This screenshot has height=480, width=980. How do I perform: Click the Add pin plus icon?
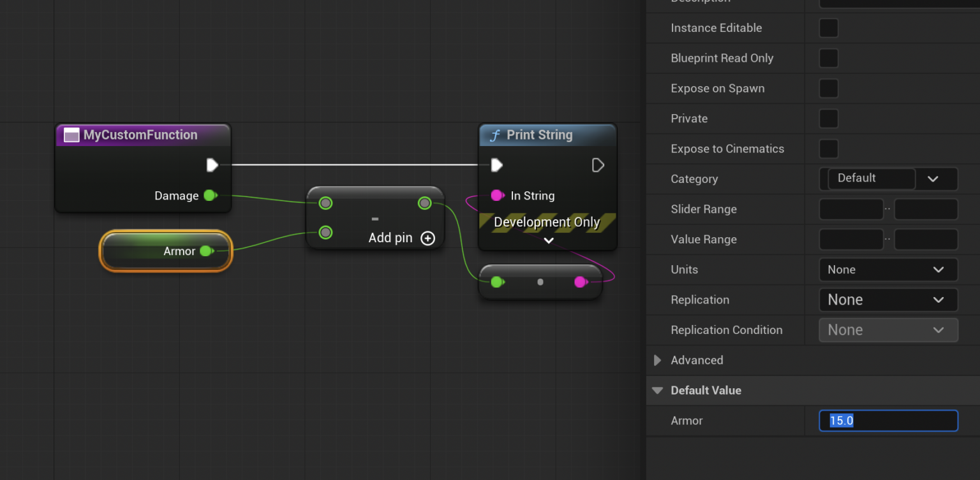coord(427,238)
